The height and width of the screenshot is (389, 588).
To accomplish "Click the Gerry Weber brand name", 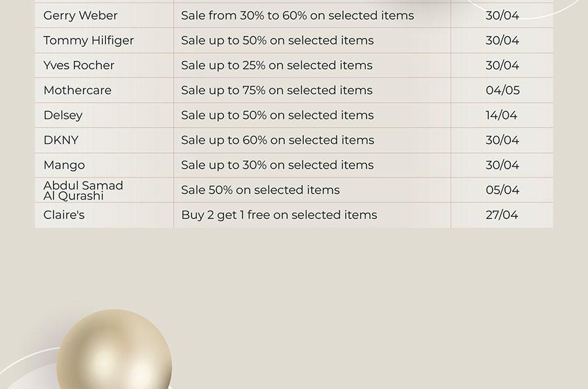I will click(80, 16).
